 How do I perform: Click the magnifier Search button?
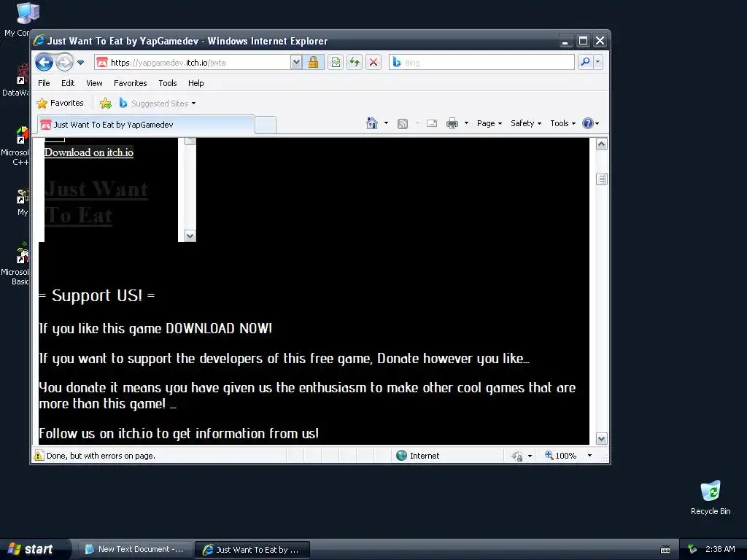[x=586, y=62]
